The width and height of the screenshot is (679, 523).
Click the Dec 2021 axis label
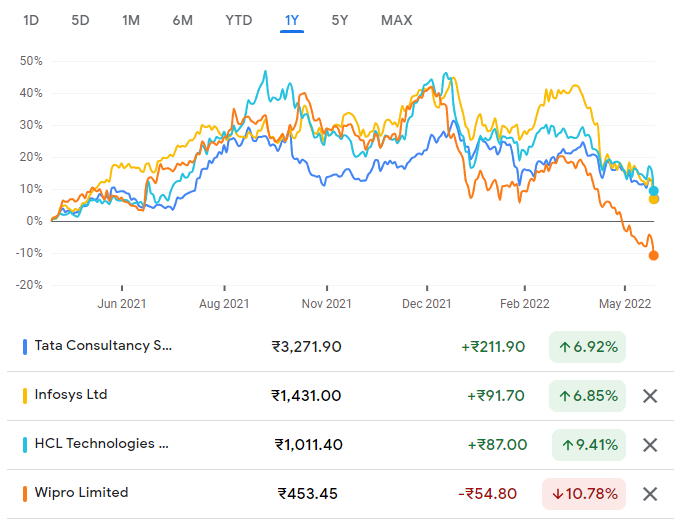(427, 304)
